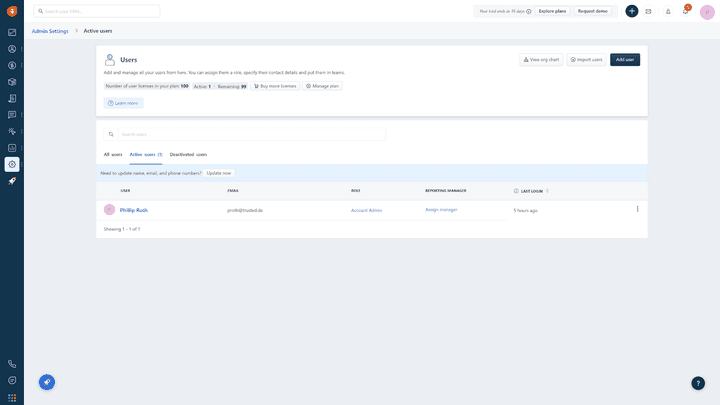720x405 pixels.
Task: Click the Assign manager link
Action: (x=441, y=210)
